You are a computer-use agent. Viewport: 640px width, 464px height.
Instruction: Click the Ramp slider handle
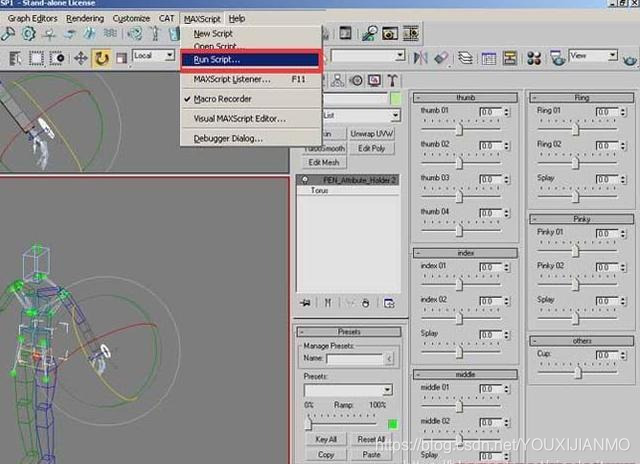pos(308,424)
